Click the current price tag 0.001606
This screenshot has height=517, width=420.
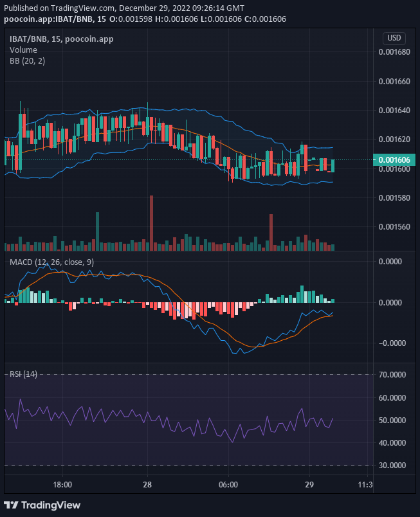pyautogui.click(x=394, y=160)
